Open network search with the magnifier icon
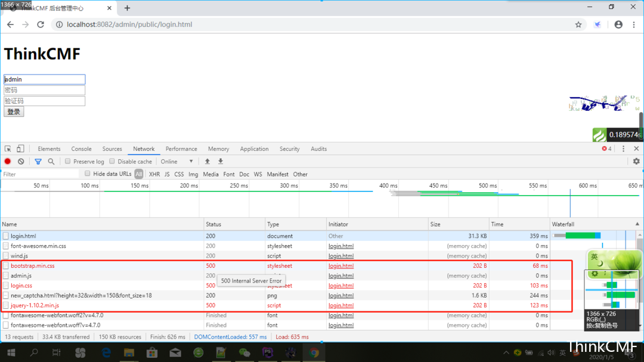The image size is (644, 362). click(x=51, y=162)
